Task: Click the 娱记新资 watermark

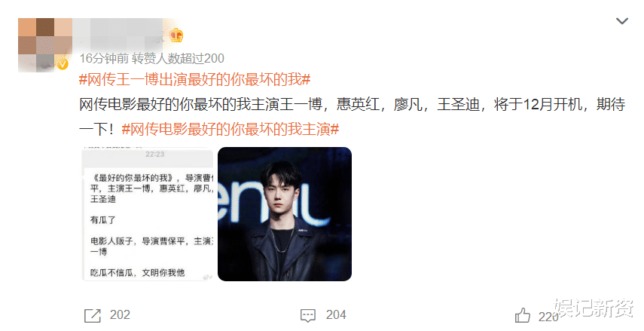Action: point(594,308)
